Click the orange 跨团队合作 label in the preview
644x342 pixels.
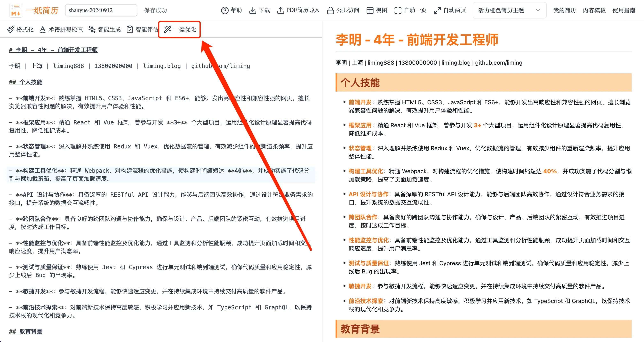point(363,217)
